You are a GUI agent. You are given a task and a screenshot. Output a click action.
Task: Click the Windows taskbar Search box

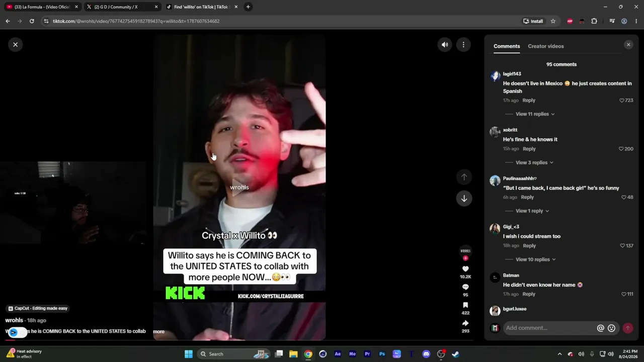coord(234,354)
